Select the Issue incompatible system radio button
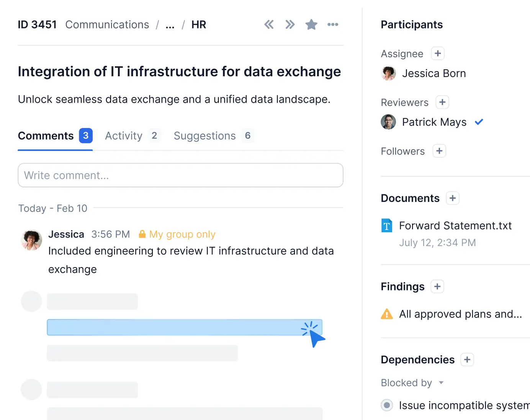The width and height of the screenshot is (530, 420). pyautogui.click(x=387, y=405)
